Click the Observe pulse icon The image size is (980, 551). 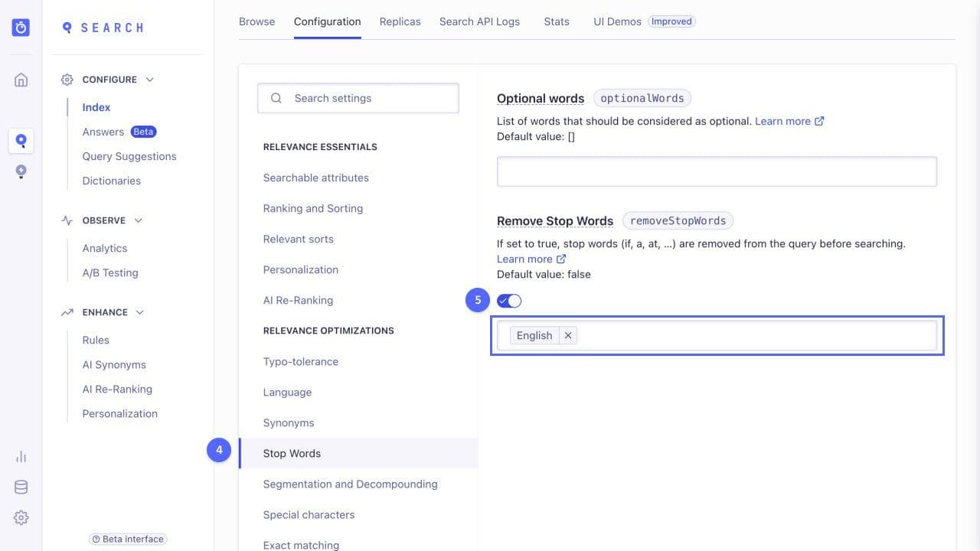coord(67,220)
